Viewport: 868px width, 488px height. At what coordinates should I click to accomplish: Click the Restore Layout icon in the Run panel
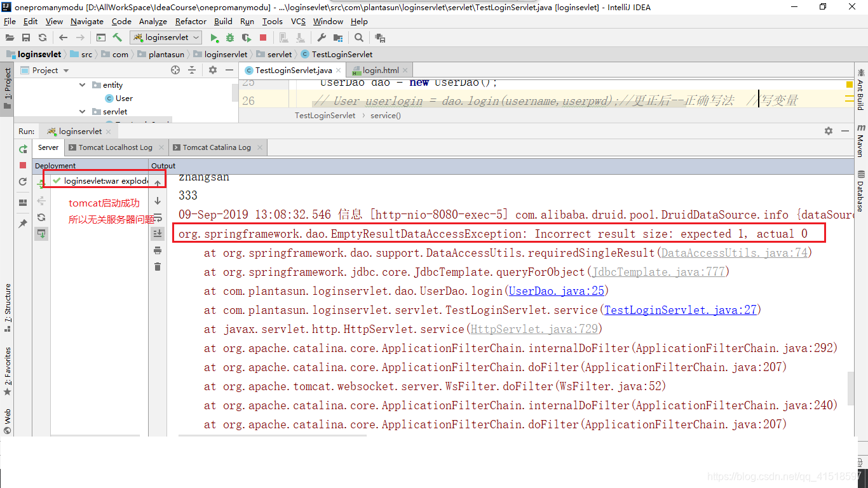tap(23, 203)
